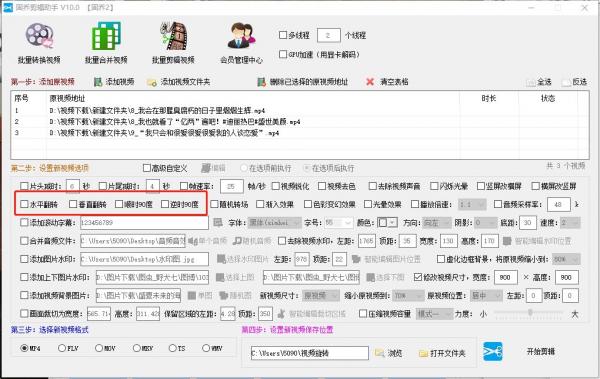Open the 批量合并视频 batch merge tool
Screen dimensions: 600x379
pyautogui.click(x=106, y=43)
